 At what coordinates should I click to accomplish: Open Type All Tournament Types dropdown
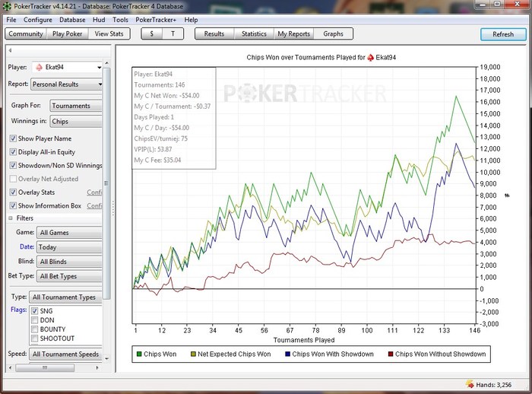[x=65, y=297]
